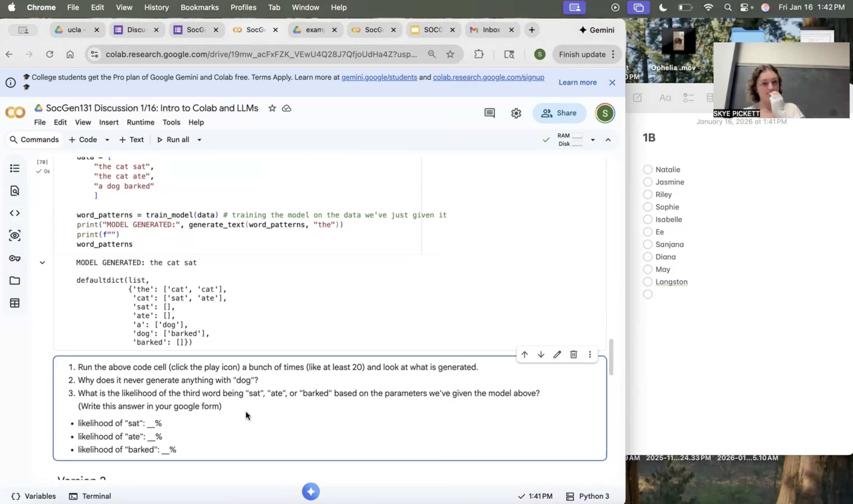Open the secrets key icon in sidebar

(x=15, y=258)
